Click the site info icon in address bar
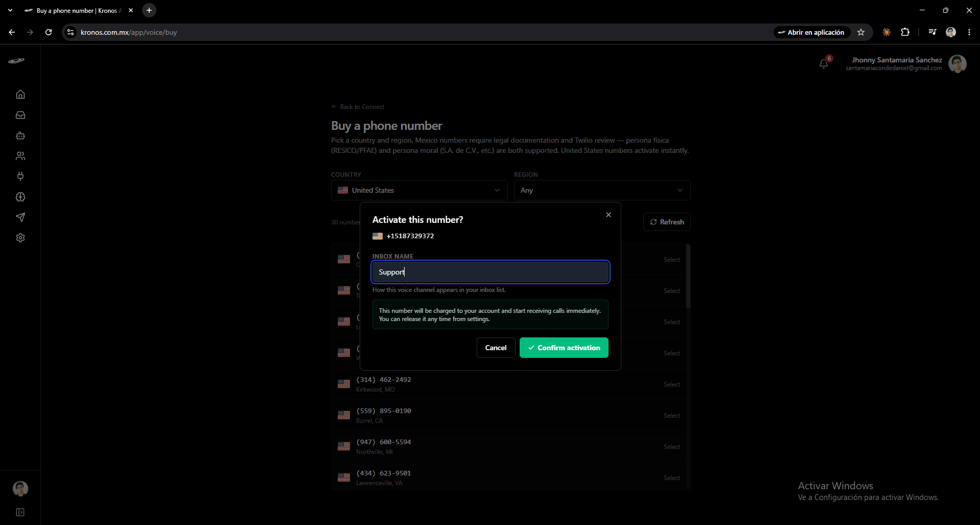The width and height of the screenshot is (980, 525). click(x=71, y=32)
